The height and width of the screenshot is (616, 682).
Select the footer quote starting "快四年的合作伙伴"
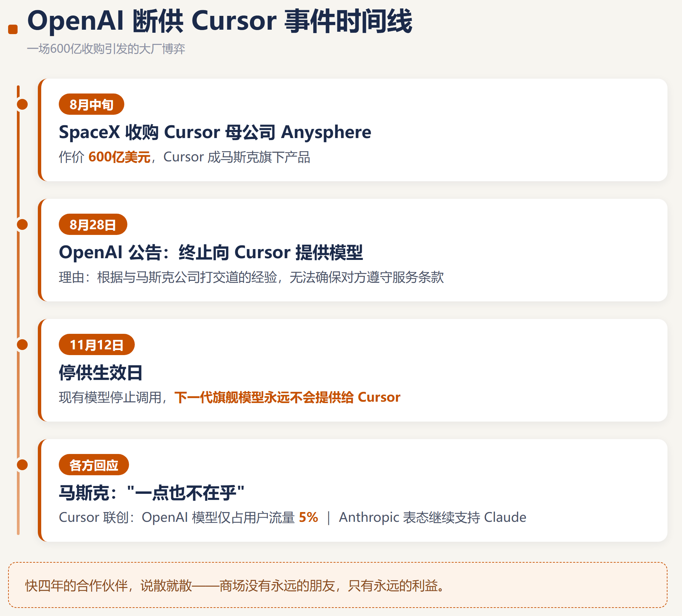coord(235,586)
